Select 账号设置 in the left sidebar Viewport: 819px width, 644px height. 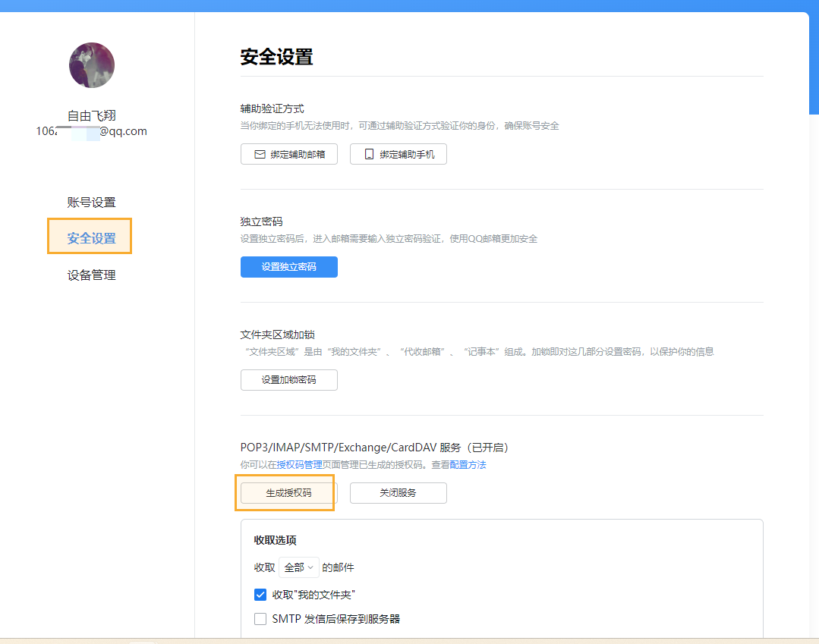(x=91, y=202)
